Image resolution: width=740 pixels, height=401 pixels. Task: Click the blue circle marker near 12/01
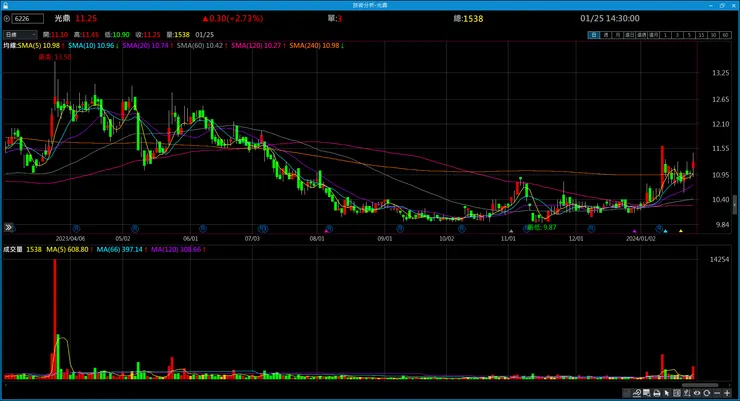tap(591, 228)
